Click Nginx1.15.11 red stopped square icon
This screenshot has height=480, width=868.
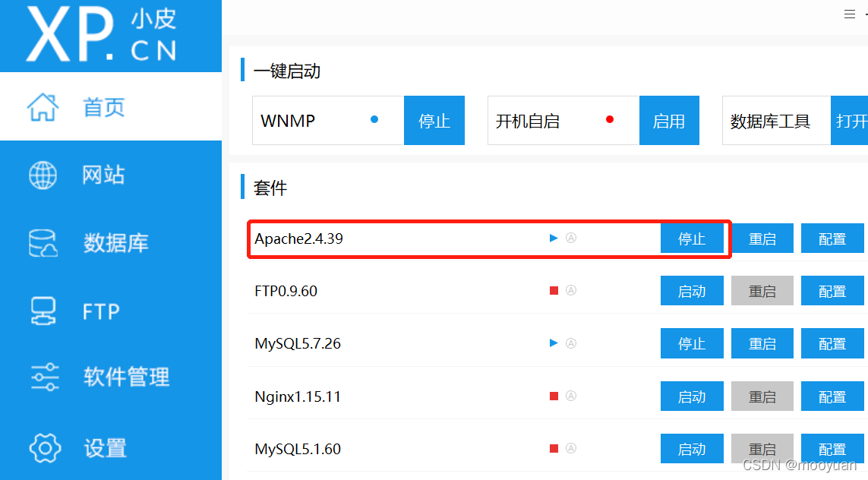tap(554, 396)
